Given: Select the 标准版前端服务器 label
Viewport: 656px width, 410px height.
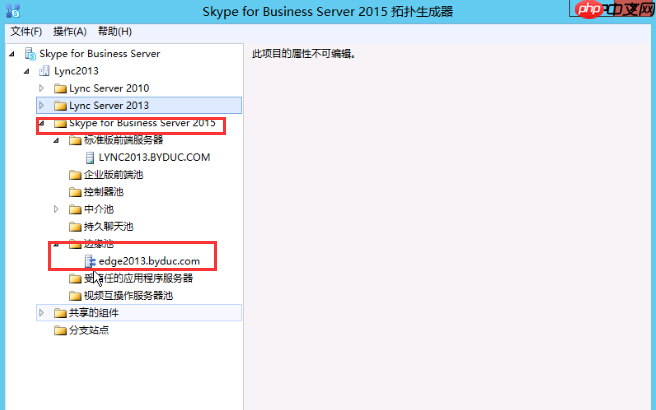Looking at the screenshot, I should 123,140.
